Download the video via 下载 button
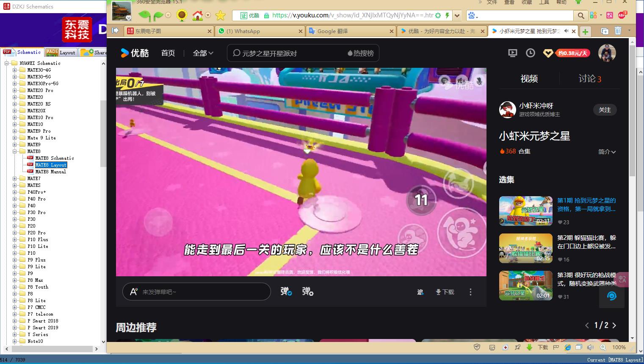This screenshot has width=644, height=364. pyautogui.click(x=445, y=292)
